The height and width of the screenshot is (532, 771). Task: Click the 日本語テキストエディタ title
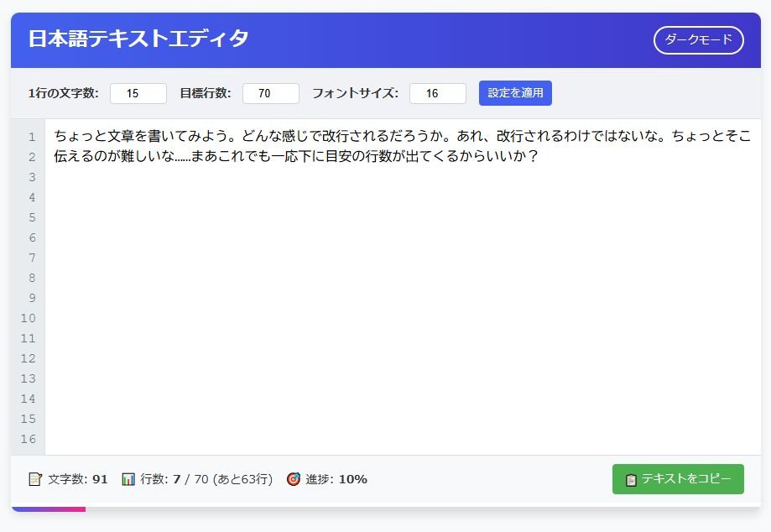click(x=138, y=39)
